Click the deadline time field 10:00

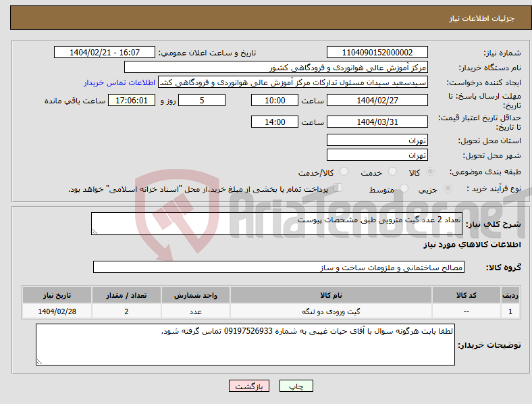pos(275,100)
